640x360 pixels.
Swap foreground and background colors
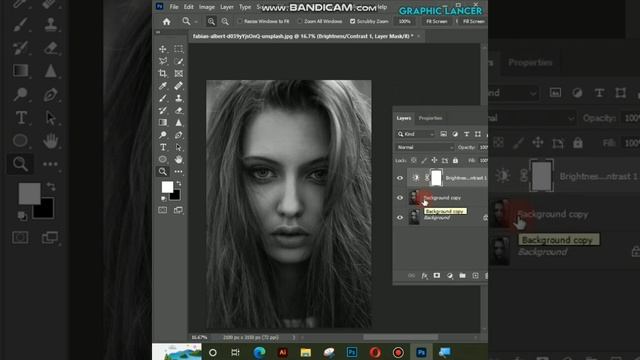coord(178,184)
